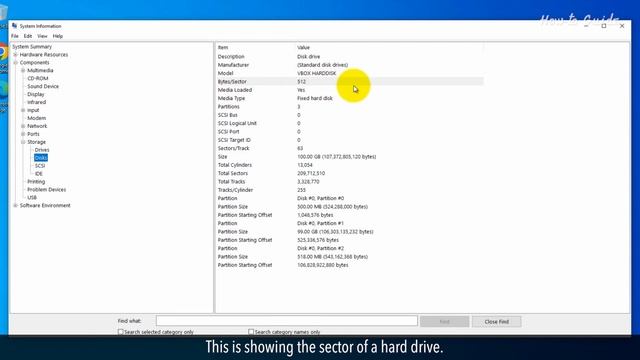Click the 100.00 GB size value
Viewport: 640px width, 360px height.
pyautogui.click(x=337, y=157)
